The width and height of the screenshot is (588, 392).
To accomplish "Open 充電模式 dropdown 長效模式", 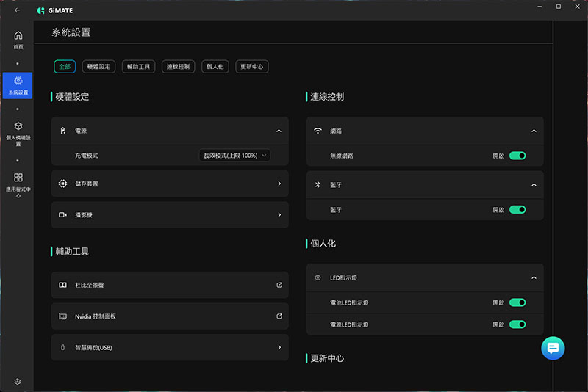I will (x=234, y=156).
